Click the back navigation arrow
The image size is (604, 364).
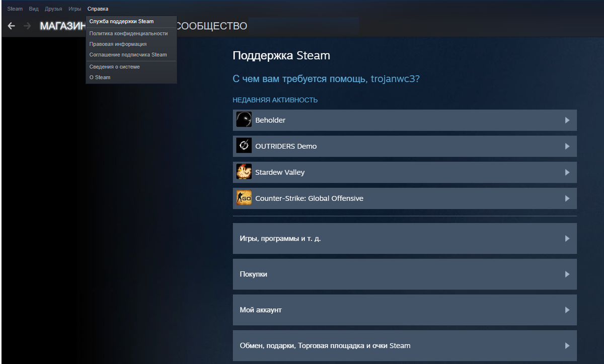click(11, 26)
